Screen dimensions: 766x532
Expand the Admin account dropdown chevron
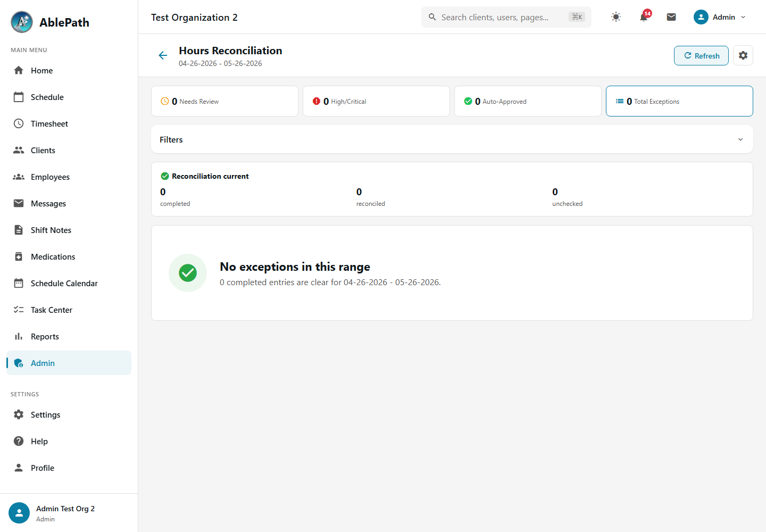pyautogui.click(x=743, y=17)
